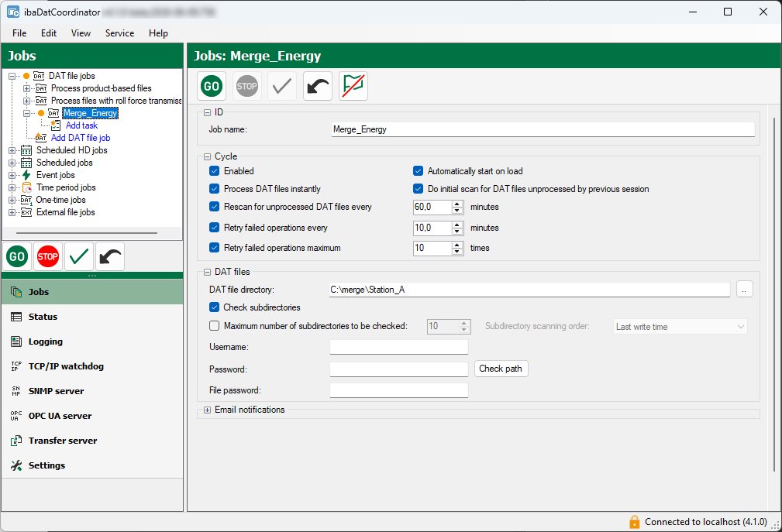This screenshot has width=782, height=532.
Task: Click the undo arrow in the left panel
Action: click(110, 256)
